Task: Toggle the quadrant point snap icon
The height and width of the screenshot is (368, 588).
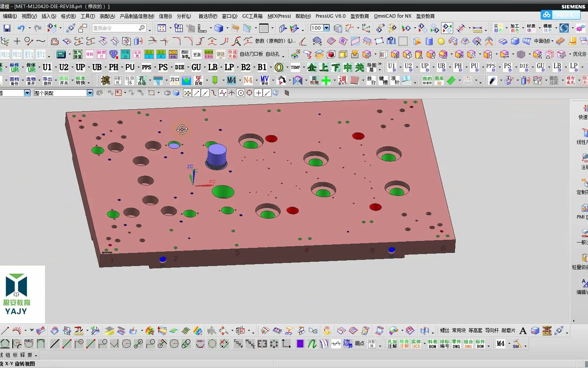Action: click(x=250, y=93)
